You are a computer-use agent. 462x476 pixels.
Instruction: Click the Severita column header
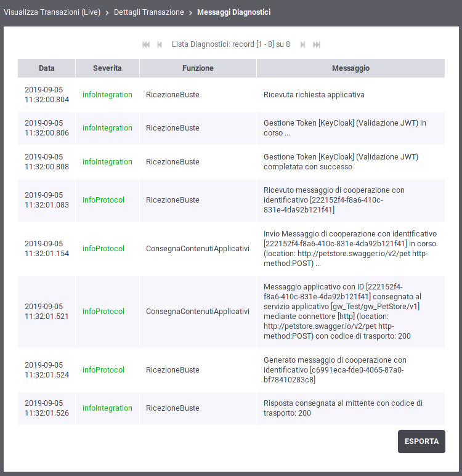click(x=107, y=68)
